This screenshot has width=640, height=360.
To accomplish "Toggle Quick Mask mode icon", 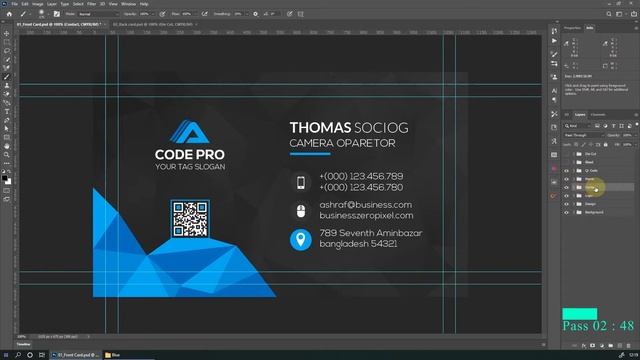I will (x=7, y=191).
